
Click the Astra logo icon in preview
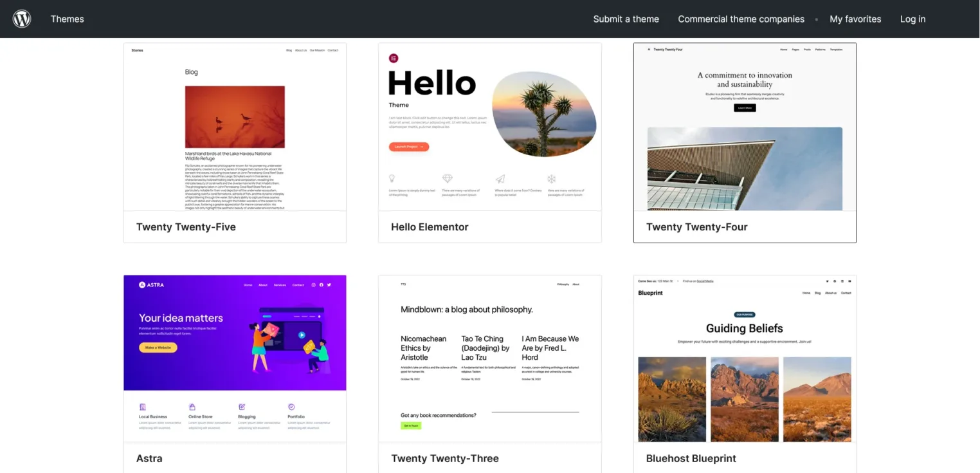143,284
